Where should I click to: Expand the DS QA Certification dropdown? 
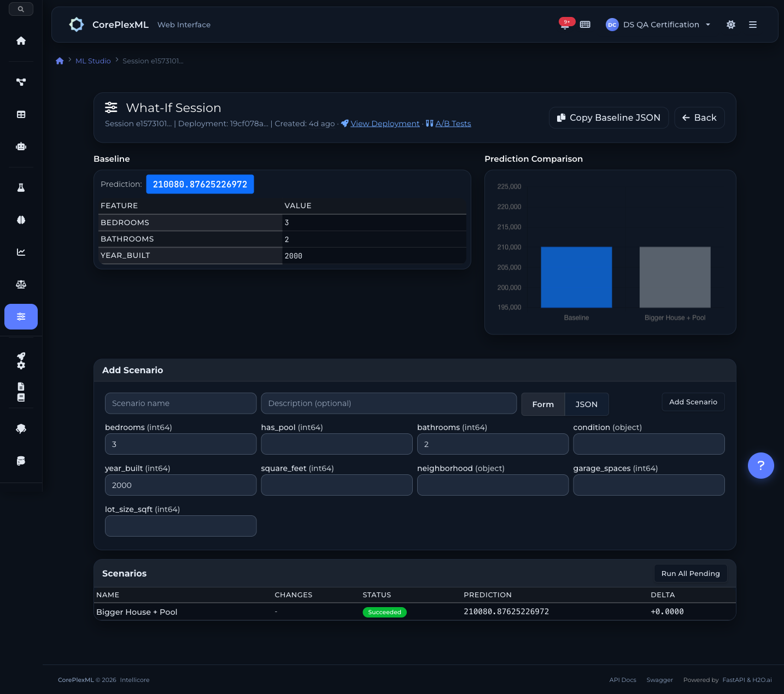[x=658, y=25]
